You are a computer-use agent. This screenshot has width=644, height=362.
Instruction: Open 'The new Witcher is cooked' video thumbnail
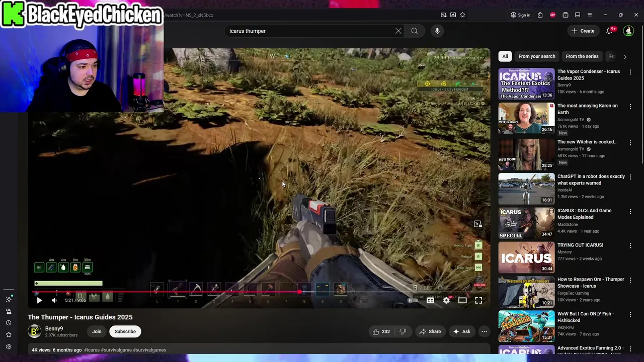526,154
